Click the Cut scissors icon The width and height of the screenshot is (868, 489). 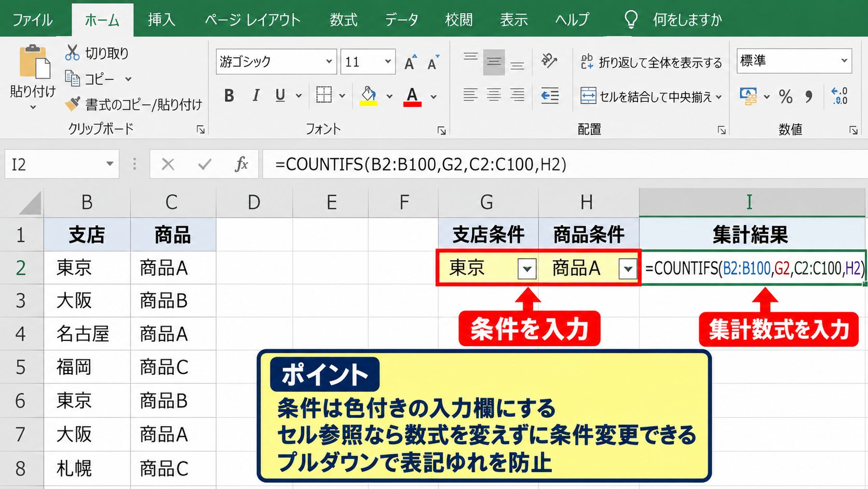(72, 52)
